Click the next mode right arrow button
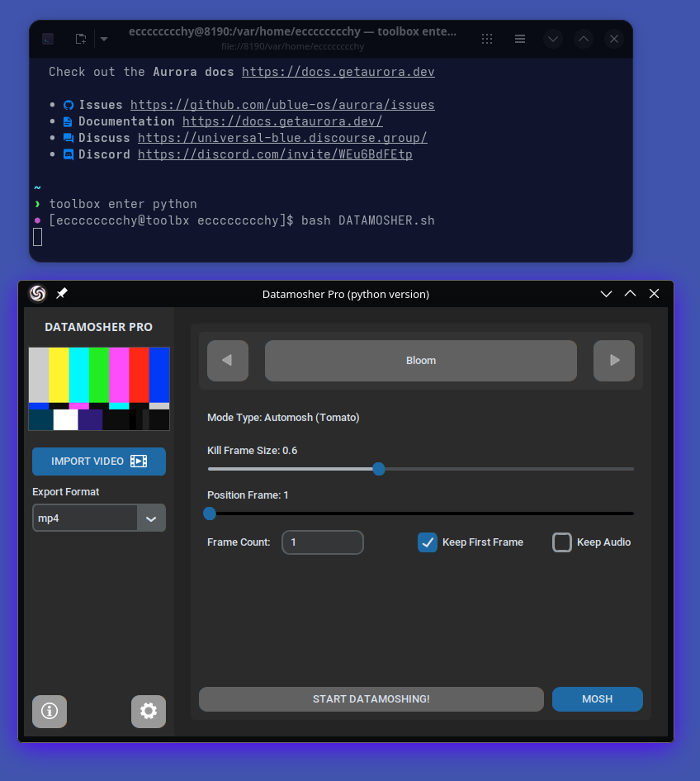Image resolution: width=700 pixels, height=781 pixels. (x=614, y=361)
